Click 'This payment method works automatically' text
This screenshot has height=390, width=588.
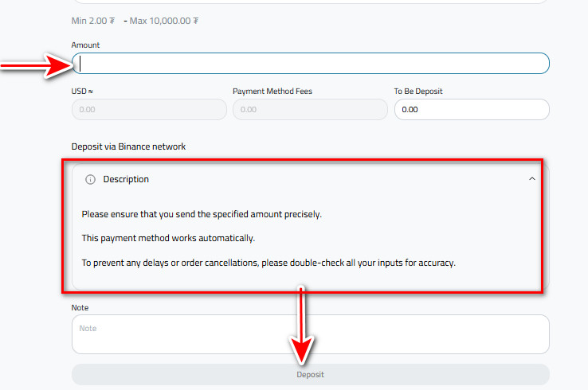click(169, 238)
